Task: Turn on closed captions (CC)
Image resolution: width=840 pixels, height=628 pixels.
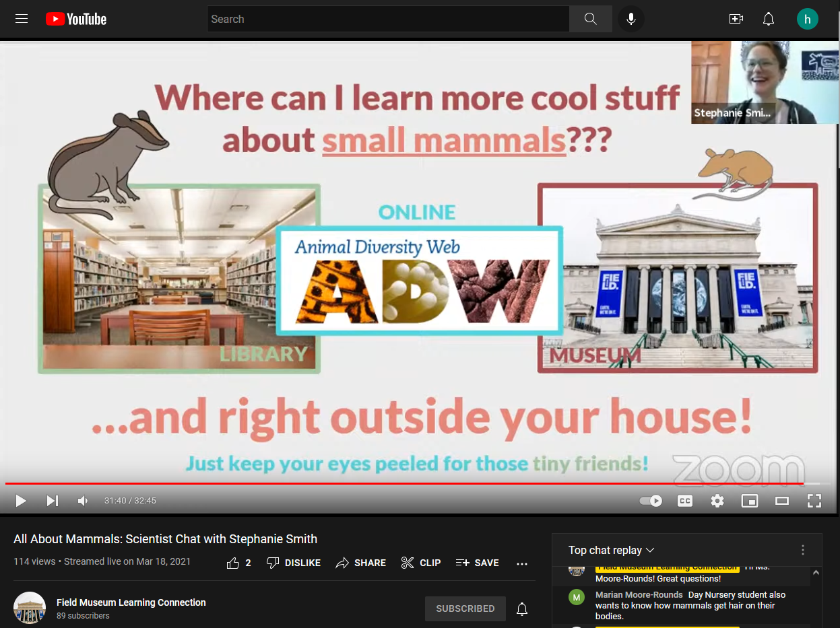Action: (x=685, y=501)
